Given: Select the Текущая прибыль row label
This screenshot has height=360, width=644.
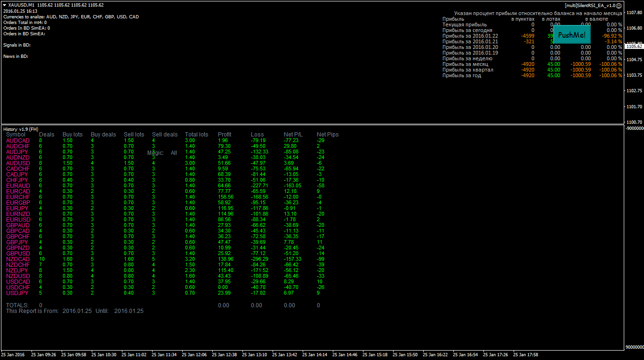Looking at the screenshot, I should [x=465, y=24].
